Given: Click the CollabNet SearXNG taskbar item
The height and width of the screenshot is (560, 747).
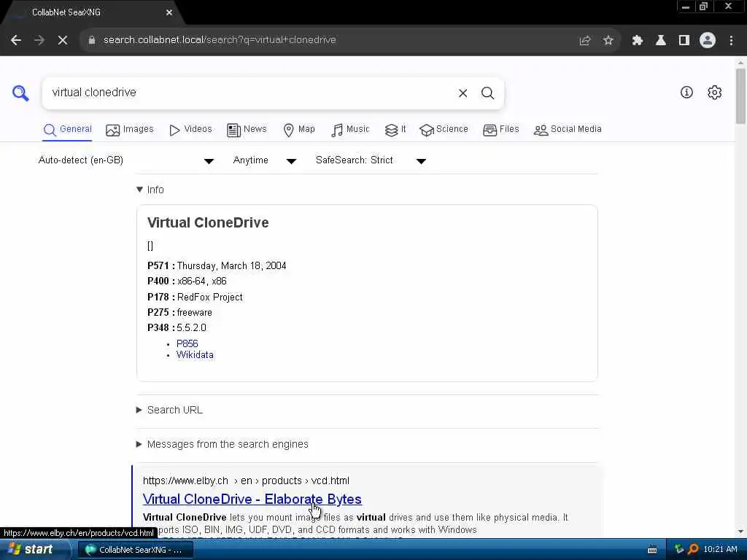Looking at the screenshot, I should pyautogui.click(x=135, y=550).
